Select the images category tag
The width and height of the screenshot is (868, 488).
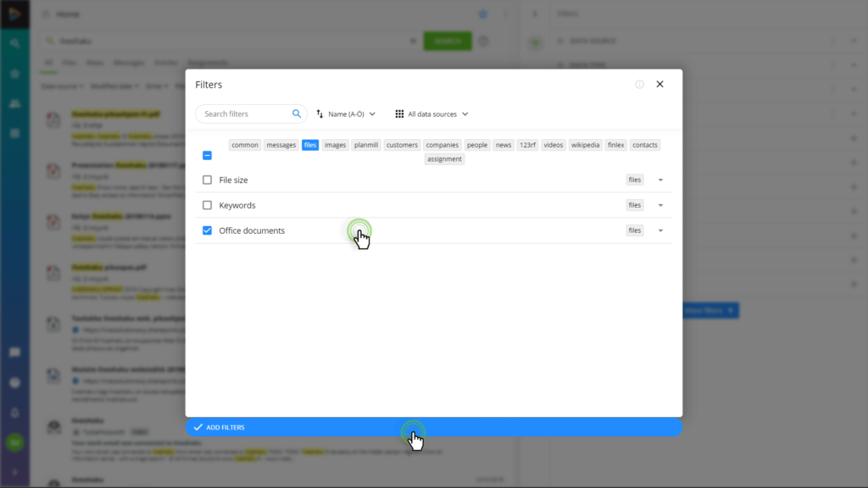335,145
